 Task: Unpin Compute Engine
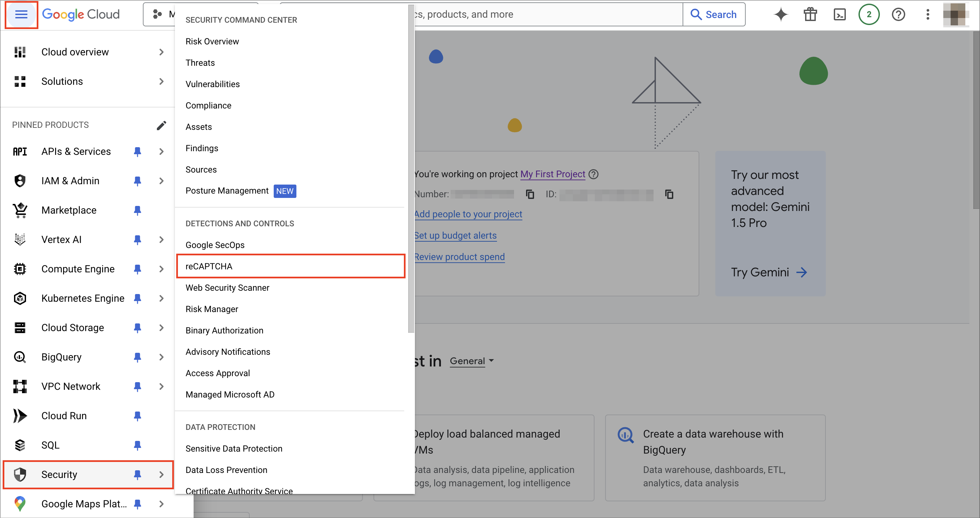(x=137, y=269)
